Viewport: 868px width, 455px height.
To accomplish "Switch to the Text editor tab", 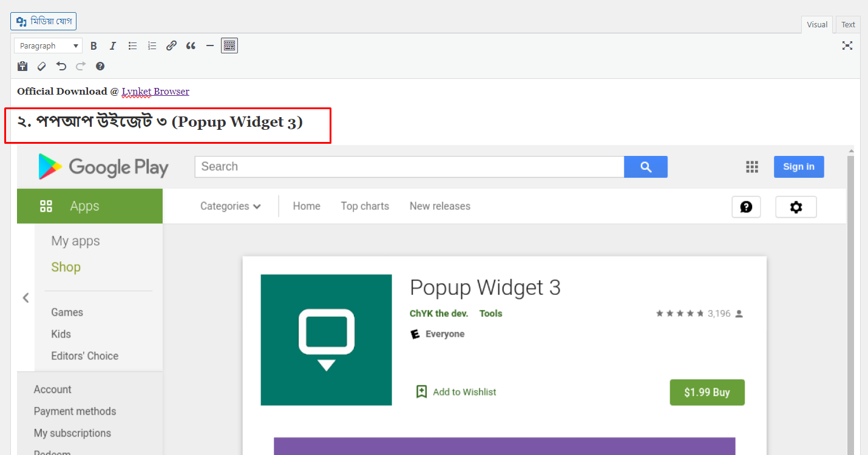I will tap(848, 25).
